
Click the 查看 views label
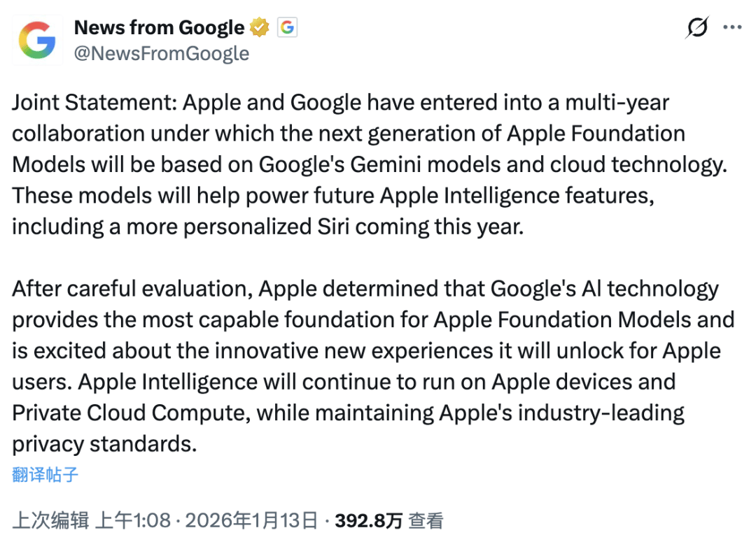[x=426, y=520]
